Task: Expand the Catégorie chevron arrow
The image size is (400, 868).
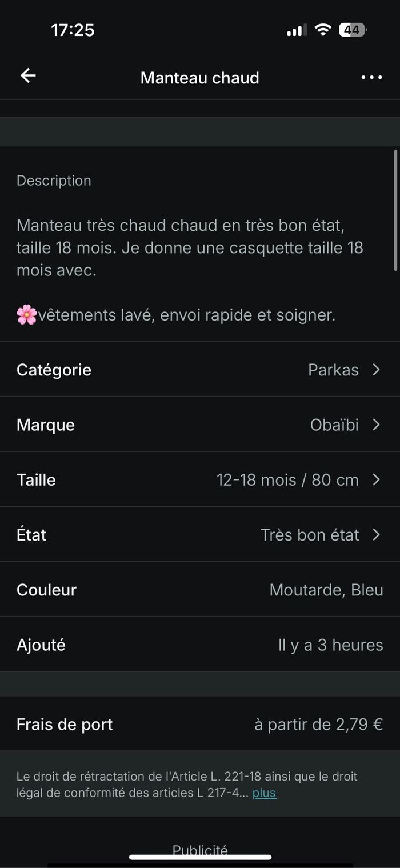Action: click(376, 370)
